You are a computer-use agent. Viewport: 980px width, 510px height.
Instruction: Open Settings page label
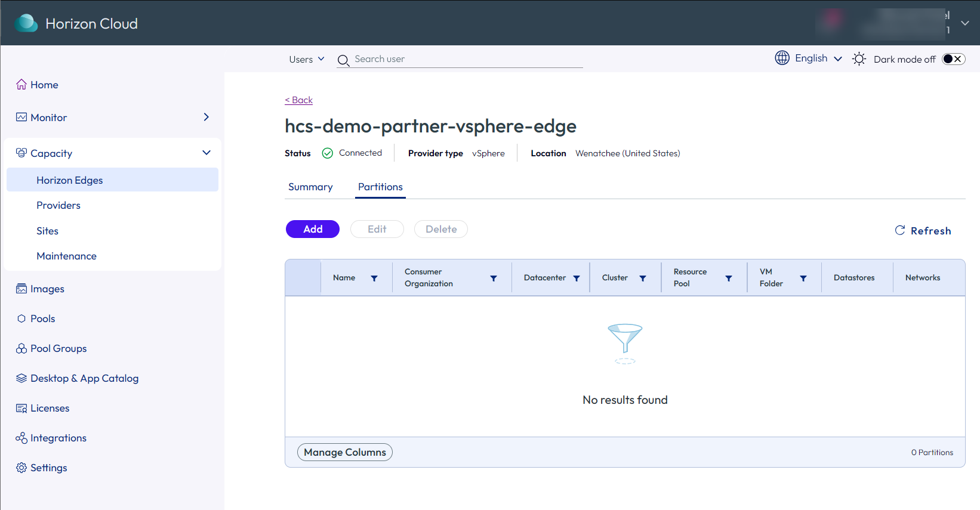coord(49,468)
